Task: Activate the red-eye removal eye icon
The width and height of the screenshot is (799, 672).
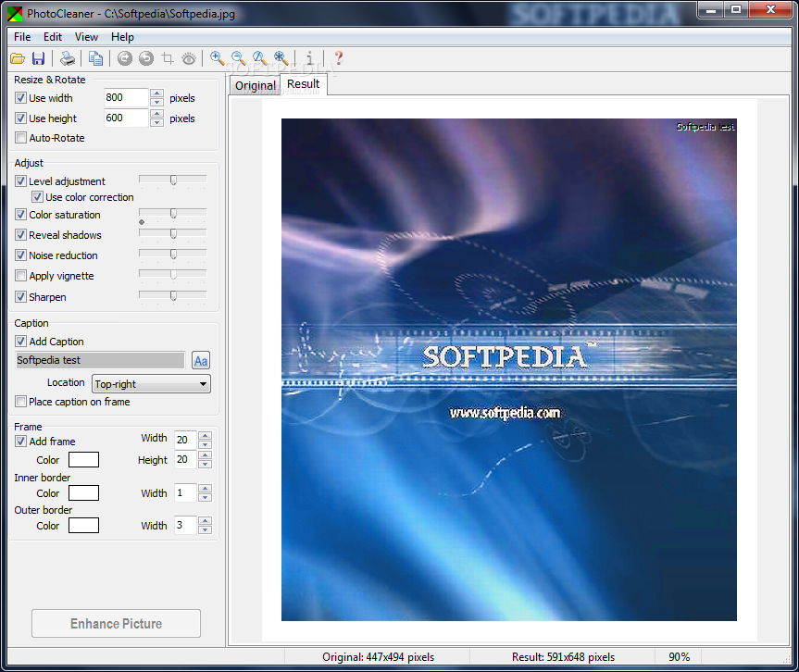Action: pyautogui.click(x=189, y=58)
